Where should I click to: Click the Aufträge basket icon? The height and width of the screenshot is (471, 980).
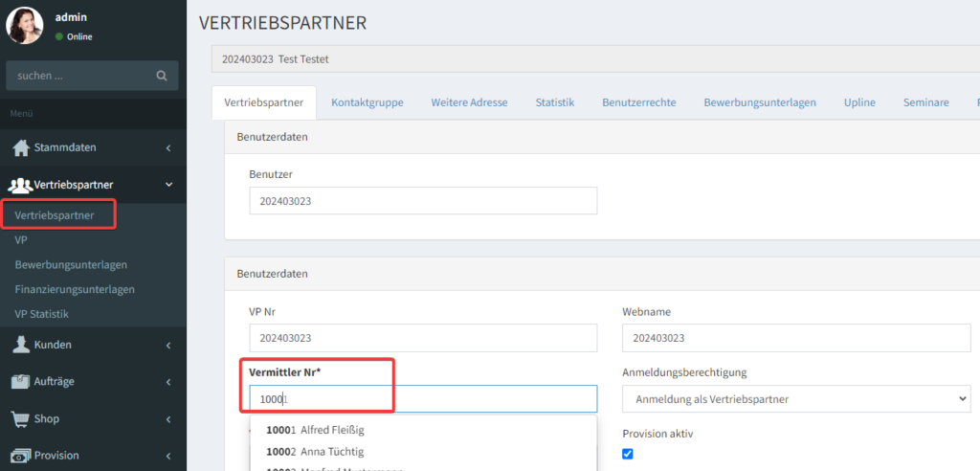tap(20, 381)
